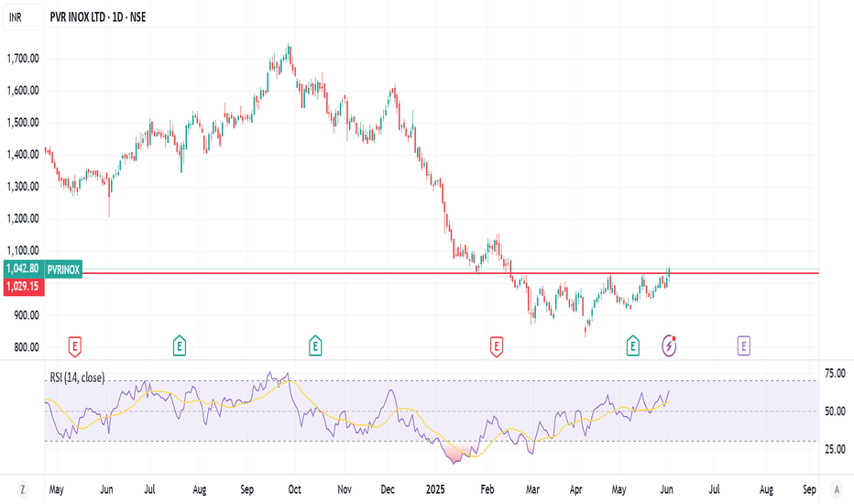Click the Z timezone button
The image size is (854, 504).
[x=22, y=489]
